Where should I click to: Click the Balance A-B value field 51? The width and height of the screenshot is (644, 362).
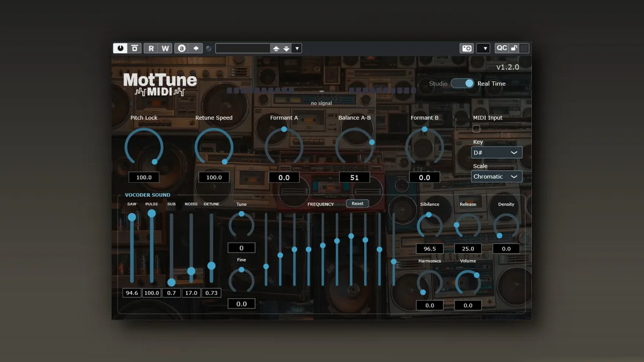pyautogui.click(x=354, y=177)
